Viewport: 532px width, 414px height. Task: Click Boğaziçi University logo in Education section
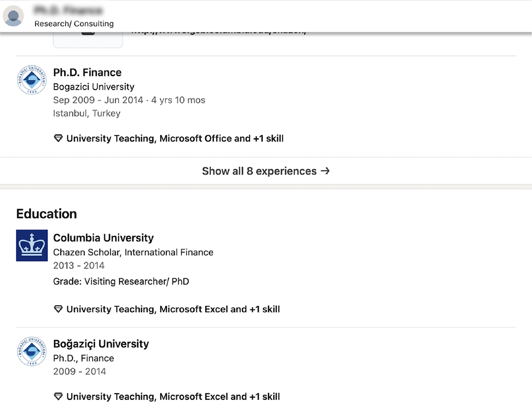tap(32, 351)
